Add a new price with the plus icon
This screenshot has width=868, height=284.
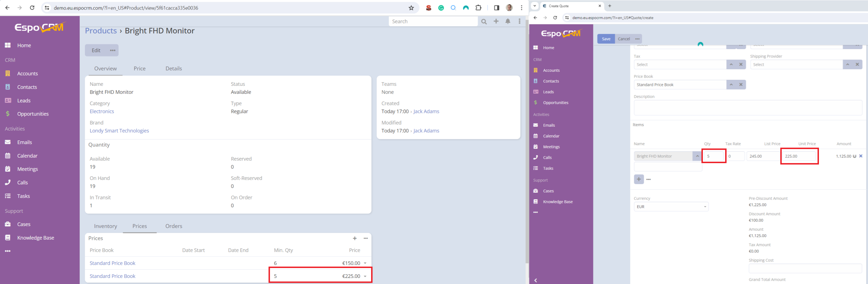[x=355, y=238]
